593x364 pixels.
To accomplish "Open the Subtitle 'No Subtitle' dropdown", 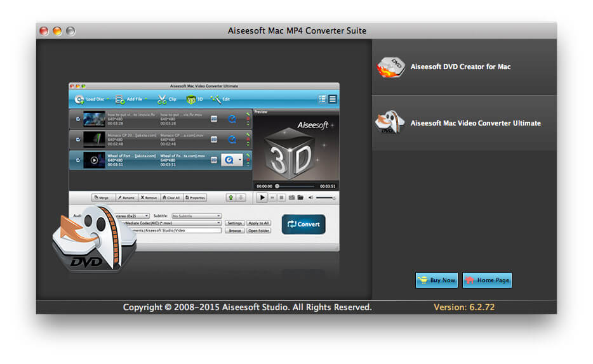I will [x=196, y=216].
